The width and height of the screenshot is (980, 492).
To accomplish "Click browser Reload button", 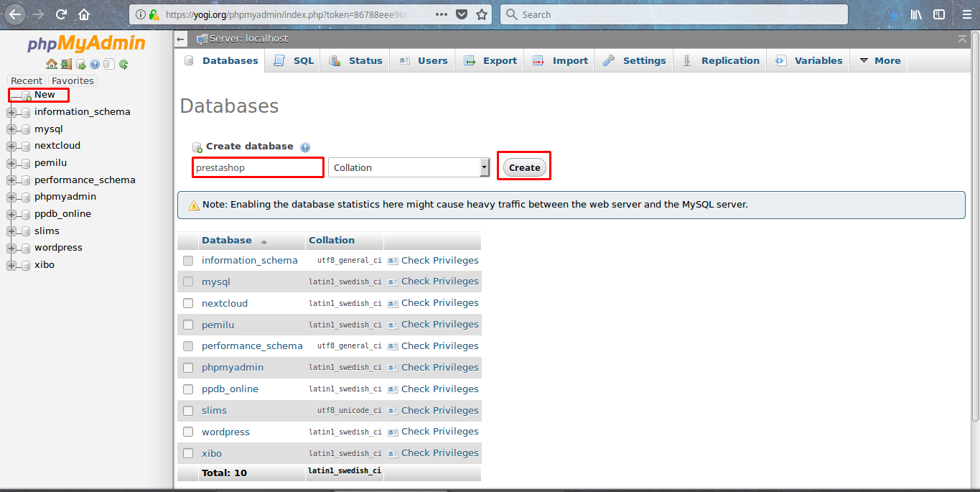I will [62, 14].
